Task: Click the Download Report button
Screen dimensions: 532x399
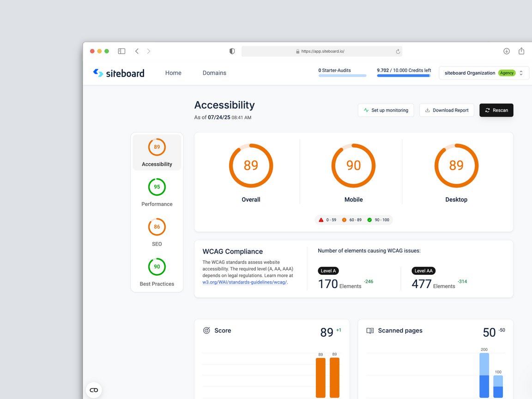Action: pos(447,110)
